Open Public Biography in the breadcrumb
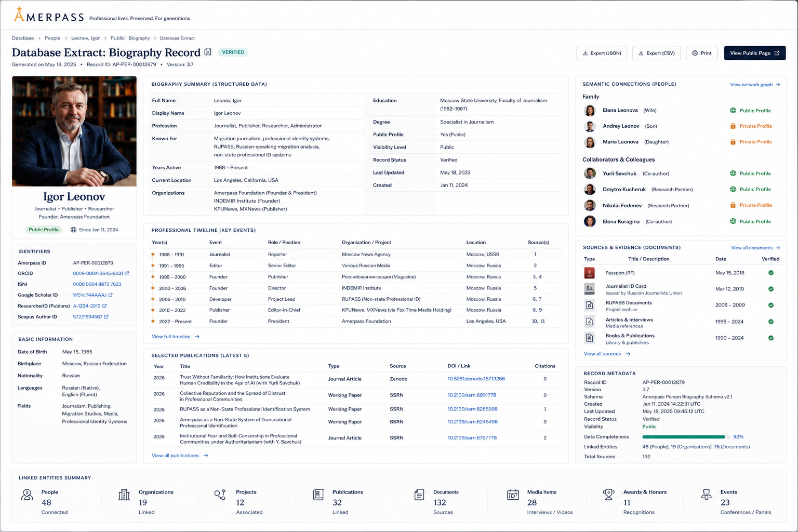 click(x=130, y=38)
